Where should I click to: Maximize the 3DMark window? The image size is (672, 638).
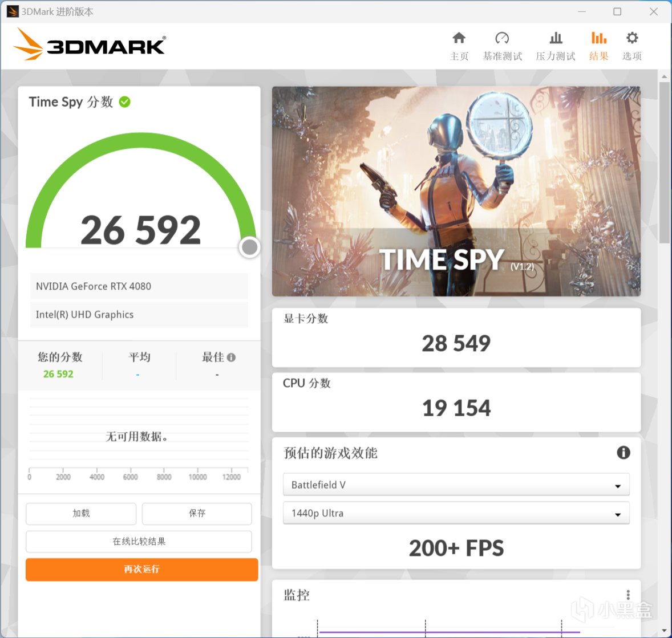[617, 11]
